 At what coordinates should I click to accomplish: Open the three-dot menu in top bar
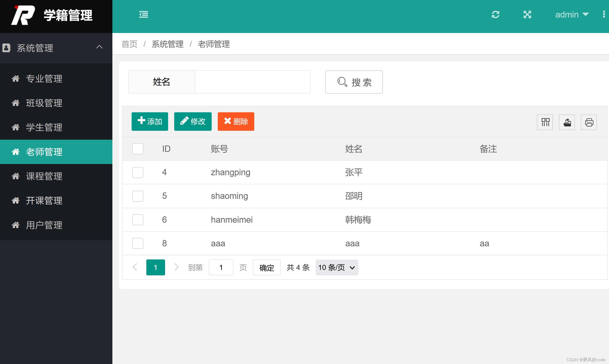tap(604, 15)
